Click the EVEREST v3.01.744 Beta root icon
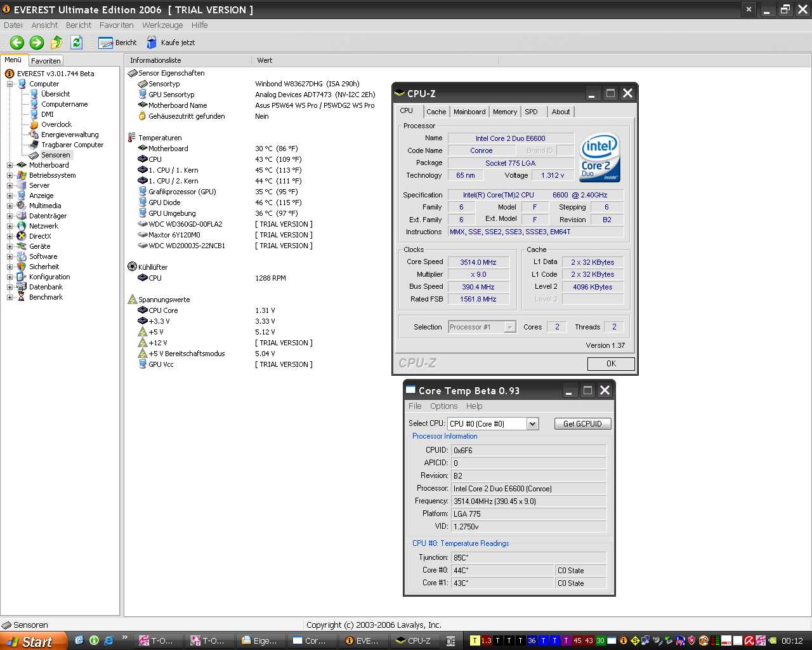 tap(10, 74)
